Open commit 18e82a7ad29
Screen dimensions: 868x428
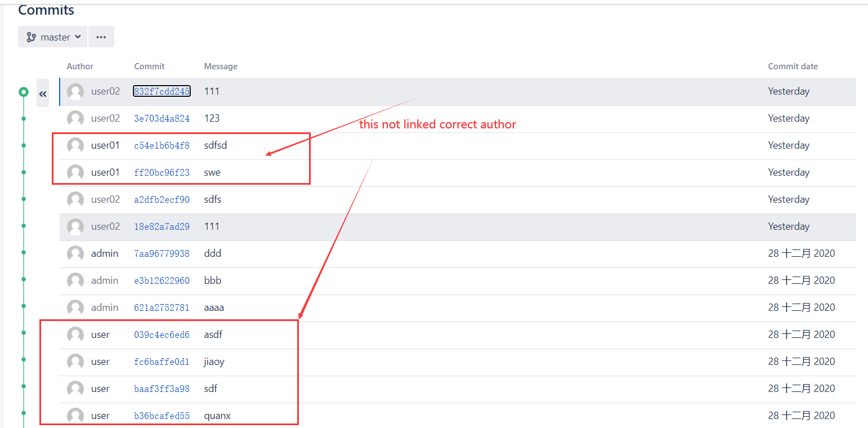(x=162, y=226)
